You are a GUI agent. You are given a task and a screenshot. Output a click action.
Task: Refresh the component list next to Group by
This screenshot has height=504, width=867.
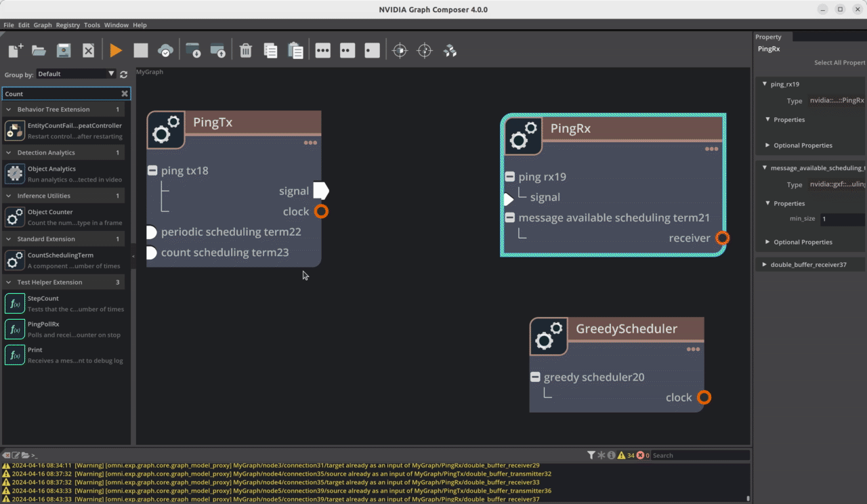coord(123,74)
